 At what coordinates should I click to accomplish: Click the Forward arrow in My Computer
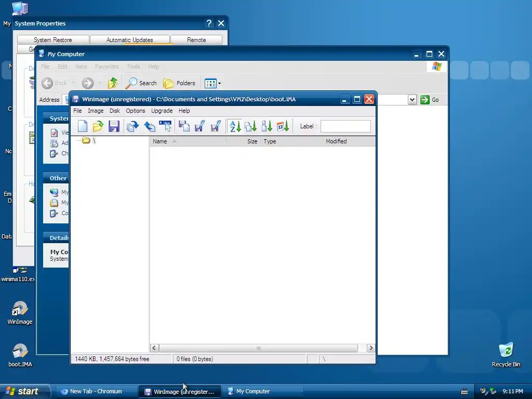coord(88,83)
